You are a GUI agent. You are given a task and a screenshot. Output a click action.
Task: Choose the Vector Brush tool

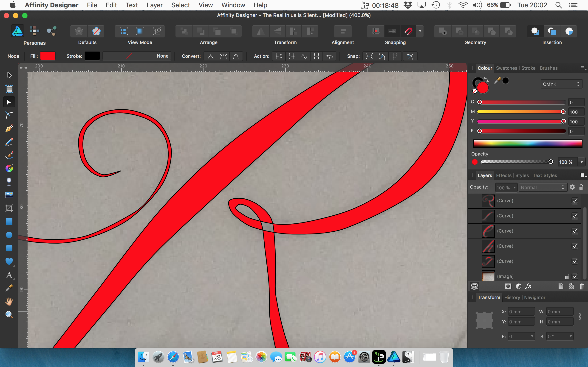tap(9, 155)
